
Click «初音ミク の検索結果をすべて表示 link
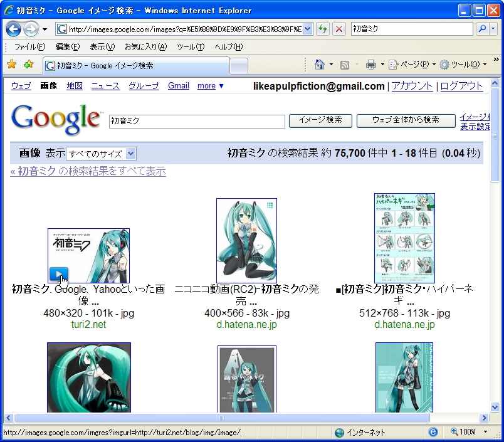[x=88, y=171]
